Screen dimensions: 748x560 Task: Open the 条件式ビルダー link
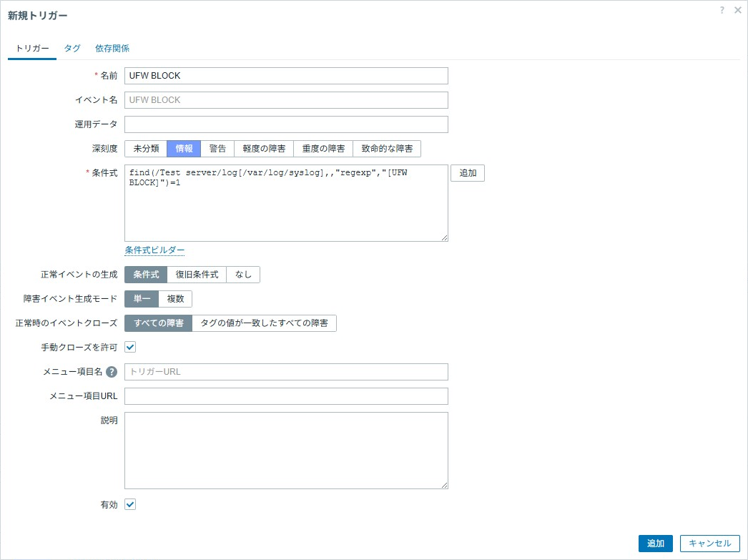[154, 250]
